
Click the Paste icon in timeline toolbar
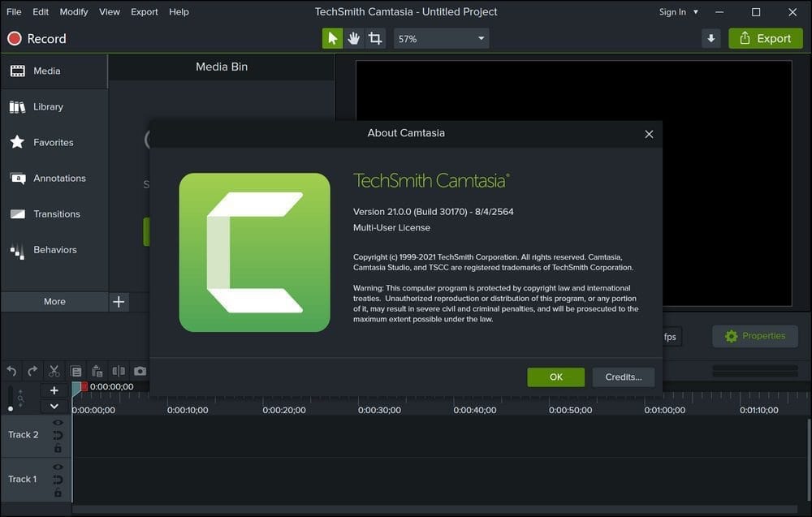97,371
